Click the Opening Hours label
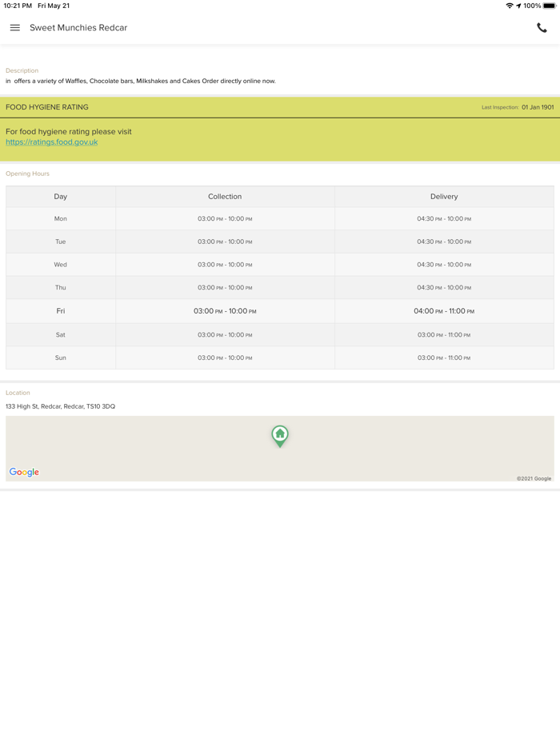 point(27,174)
